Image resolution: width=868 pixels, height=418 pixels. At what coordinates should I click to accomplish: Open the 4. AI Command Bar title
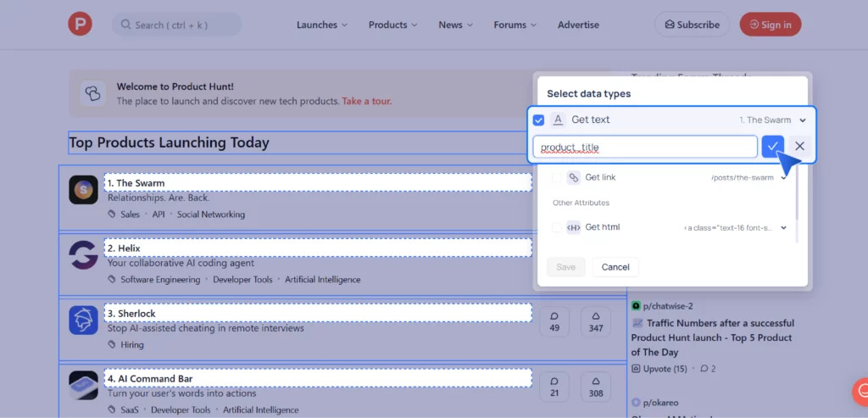(x=149, y=379)
